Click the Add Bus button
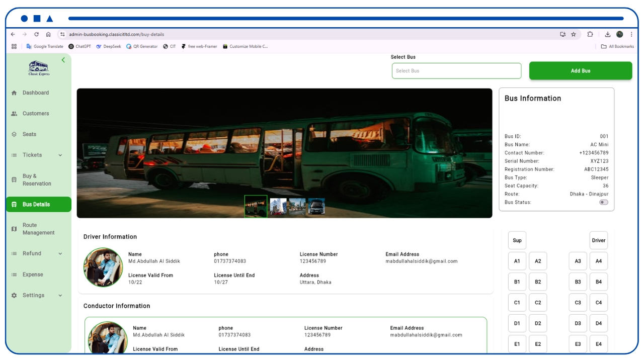The height and width of the screenshot is (362, 644). tap(580, 71)
